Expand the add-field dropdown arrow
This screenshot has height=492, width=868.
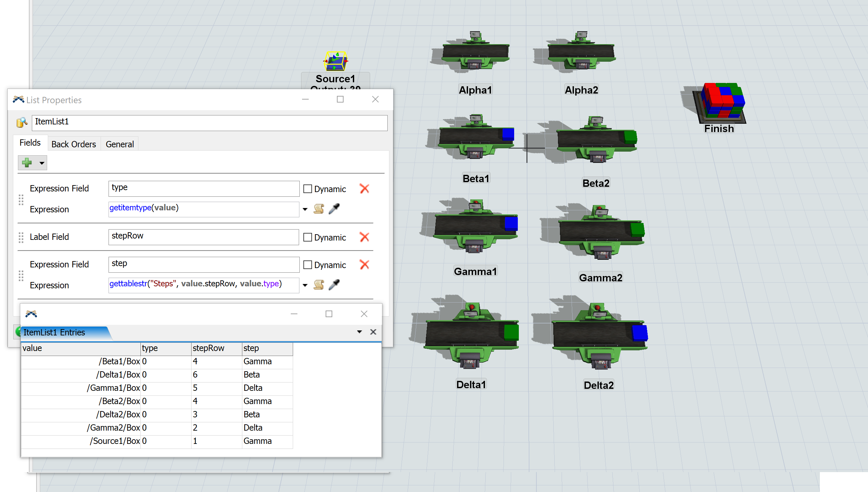[x=42, y=163]
